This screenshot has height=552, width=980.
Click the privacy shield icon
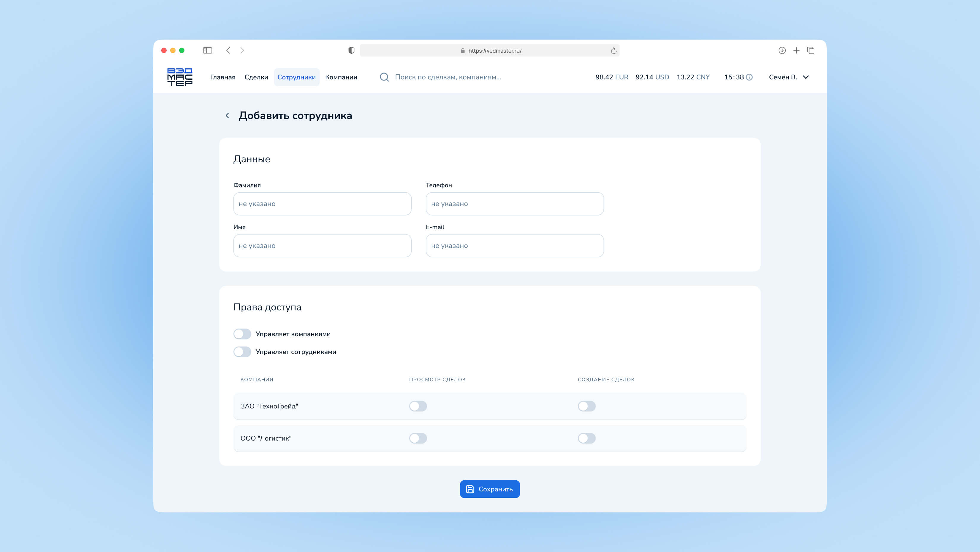tap(351, 51)
